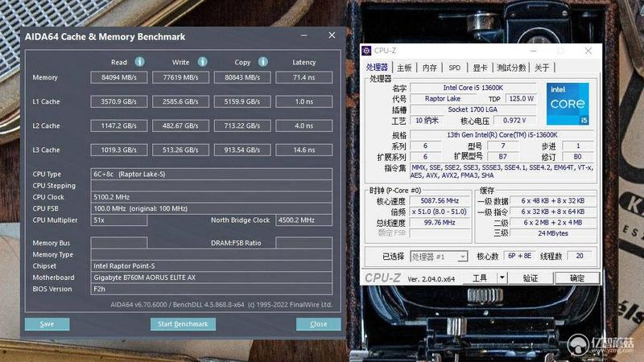Click the Write info icon in AIDA64
Screen dimensions: 644x362
tap(203, 62)
